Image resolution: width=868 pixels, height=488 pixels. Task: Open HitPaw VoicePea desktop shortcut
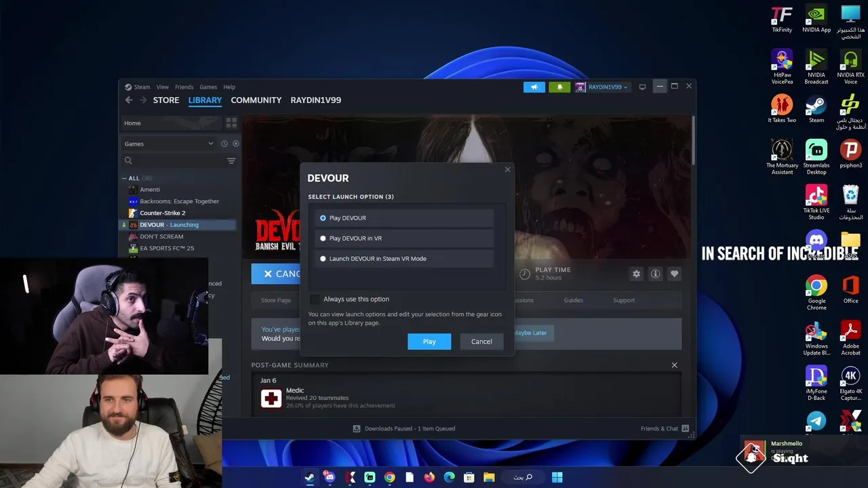pyautogui.click(x=782, y=66)
